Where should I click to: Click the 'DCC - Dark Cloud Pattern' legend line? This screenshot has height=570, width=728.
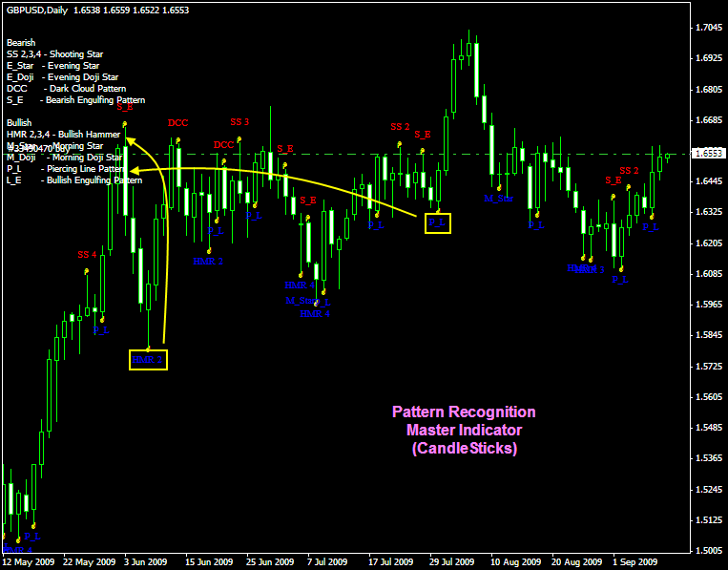(67, 89)
